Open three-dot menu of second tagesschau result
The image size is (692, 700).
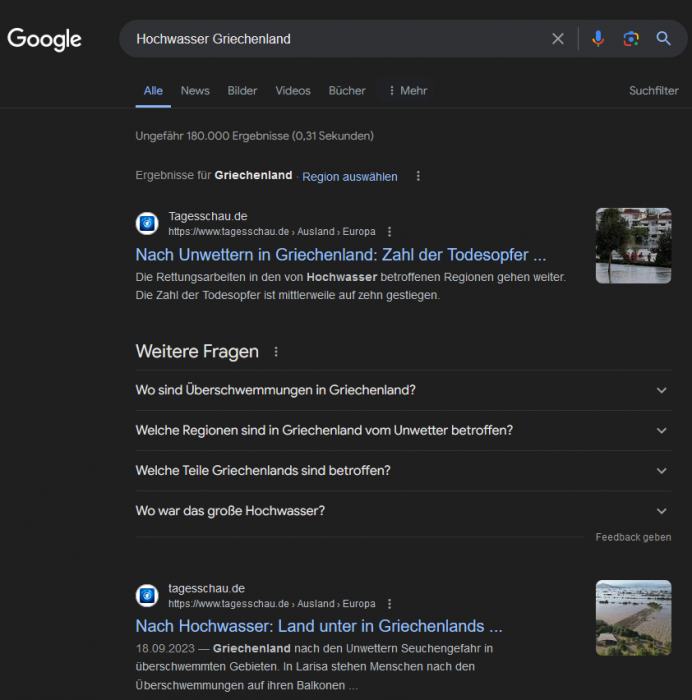point(390,604)
